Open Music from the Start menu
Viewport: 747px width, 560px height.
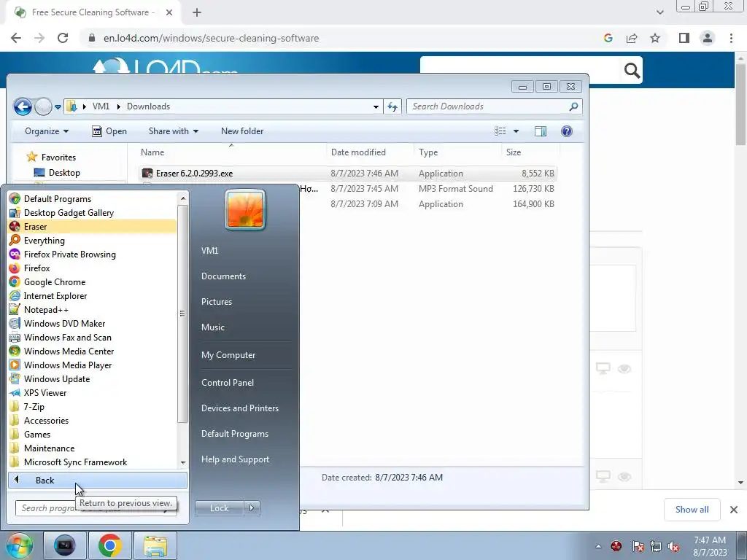pos(212,327)
